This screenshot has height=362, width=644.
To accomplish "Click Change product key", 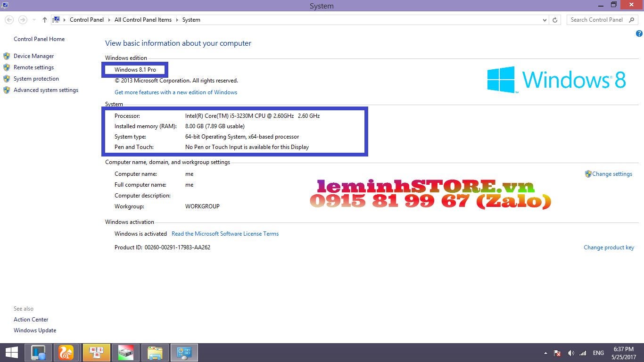I will (609, 247).
